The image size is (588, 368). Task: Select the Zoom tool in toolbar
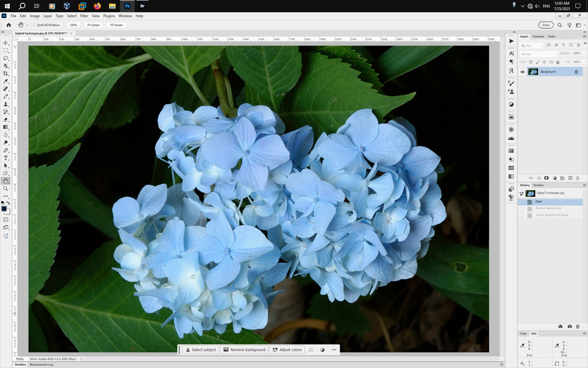coord(6,189)
